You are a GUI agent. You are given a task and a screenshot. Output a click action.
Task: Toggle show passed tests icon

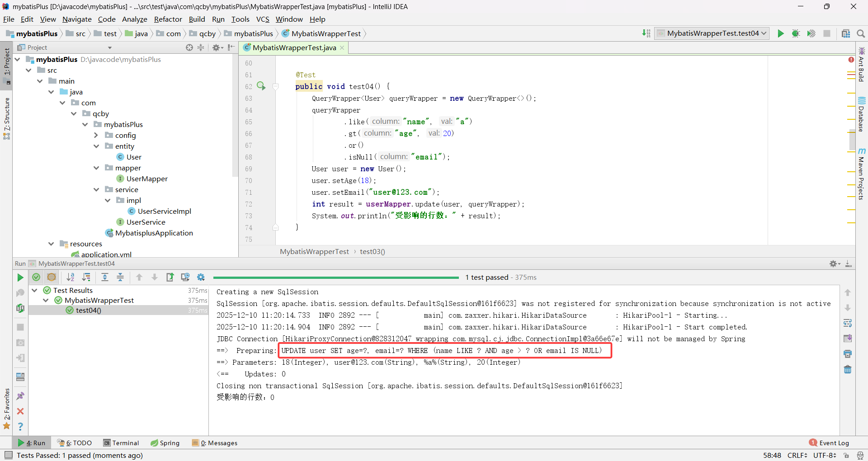tap(36, 278)
